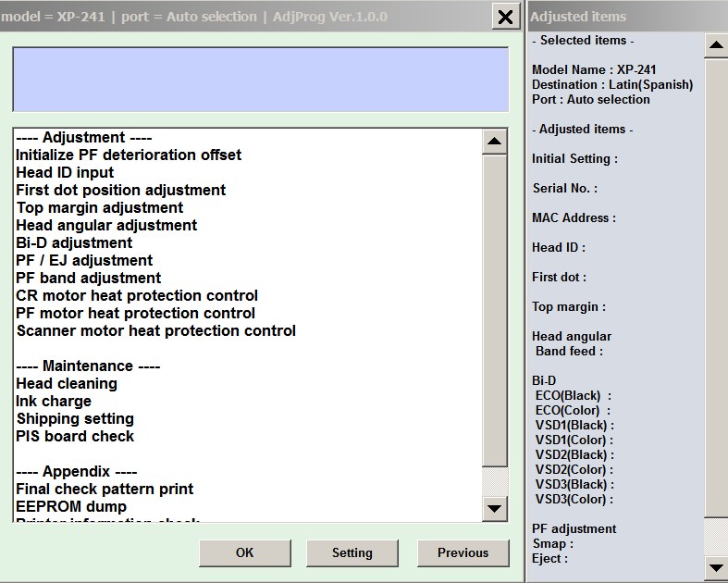Click ECO(Black) label
This screenshot has height=583, width=728.
(x=574, y=396)
